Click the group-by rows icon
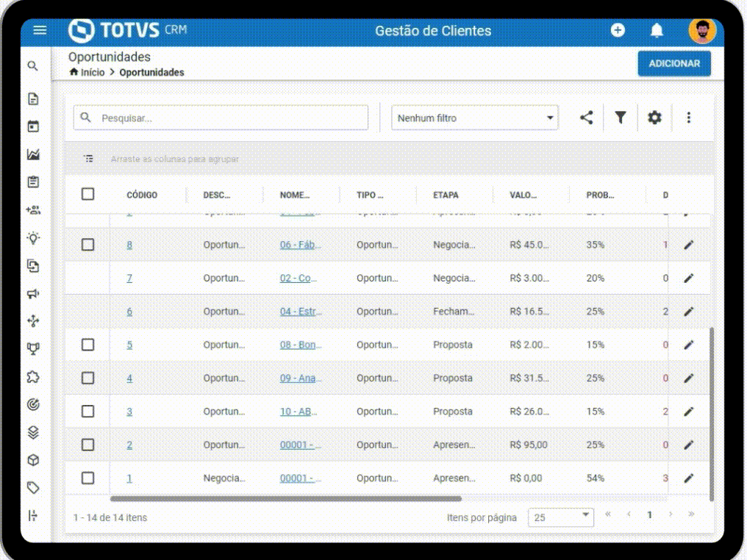 [x=89, y=159]
